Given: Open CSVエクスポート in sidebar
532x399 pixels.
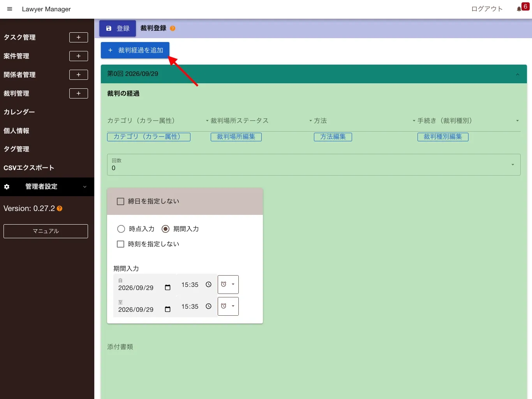Looking at the screenshot, I should pyautogui.click(x=29, y=168).
